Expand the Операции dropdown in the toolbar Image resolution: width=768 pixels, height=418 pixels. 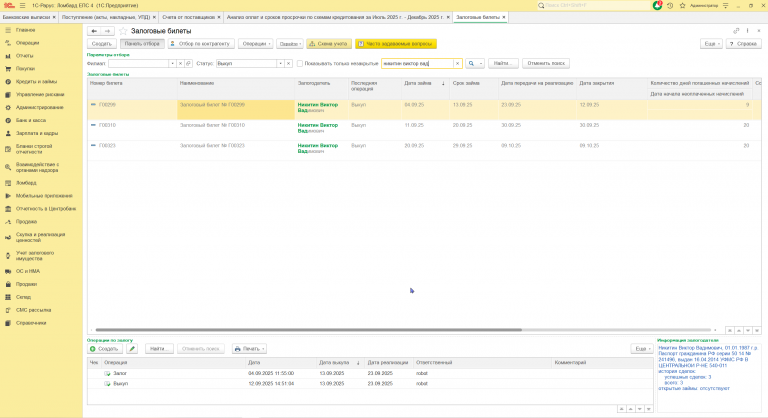click(255, 44)
